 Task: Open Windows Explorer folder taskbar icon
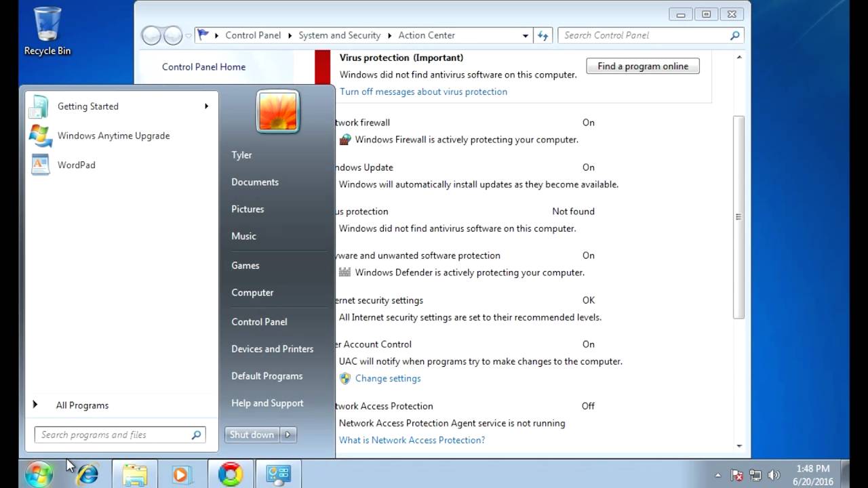coord(135,474)
